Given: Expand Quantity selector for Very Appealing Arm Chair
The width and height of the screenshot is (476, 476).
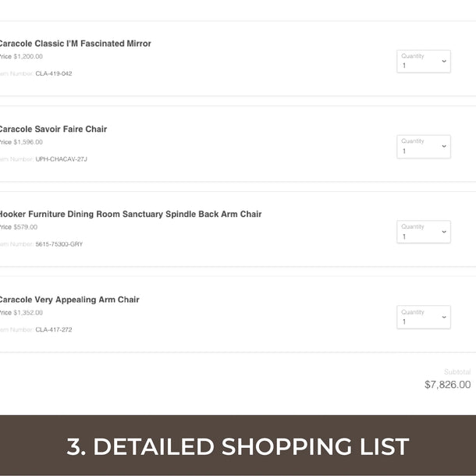Looking at the screenshot, I should click(x=423, y=317).
